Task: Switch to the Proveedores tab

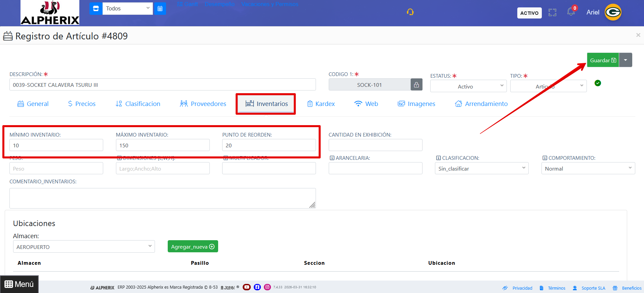Action: (203, 104)
